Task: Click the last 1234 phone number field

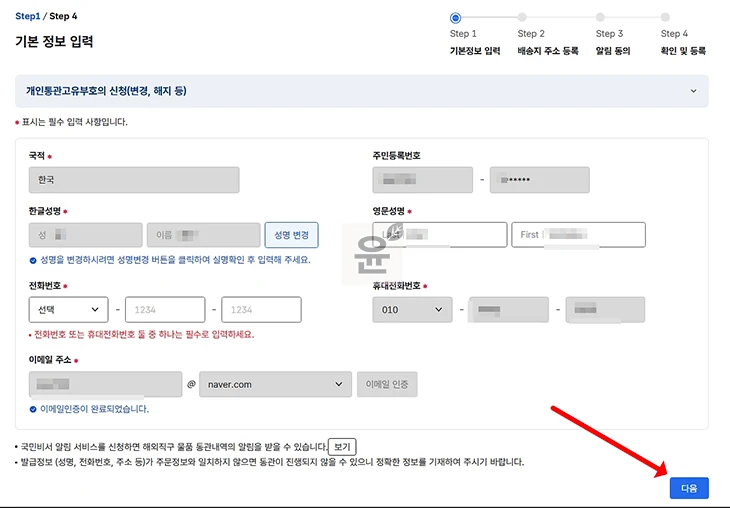Action: (261, 310)
